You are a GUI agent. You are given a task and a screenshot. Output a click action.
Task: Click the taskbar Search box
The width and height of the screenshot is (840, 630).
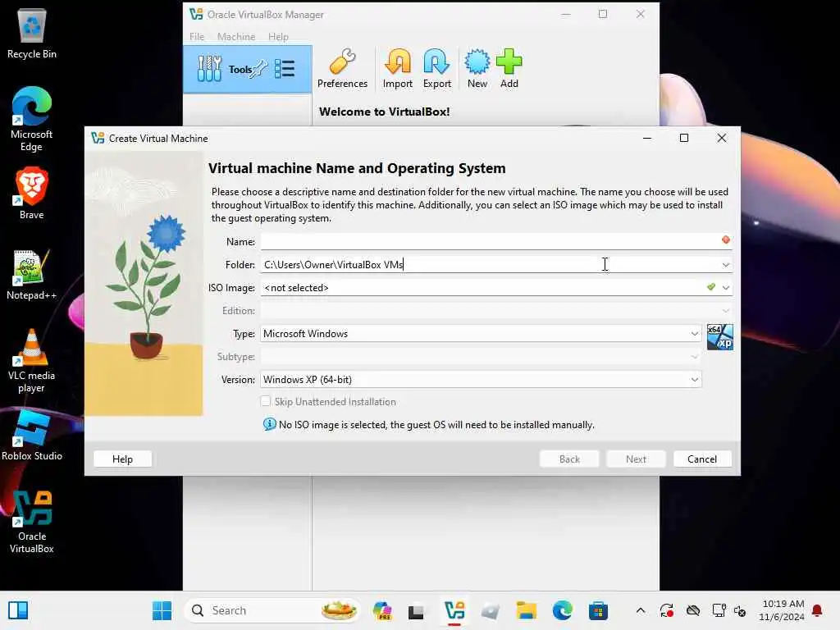[x=272, y=610]
